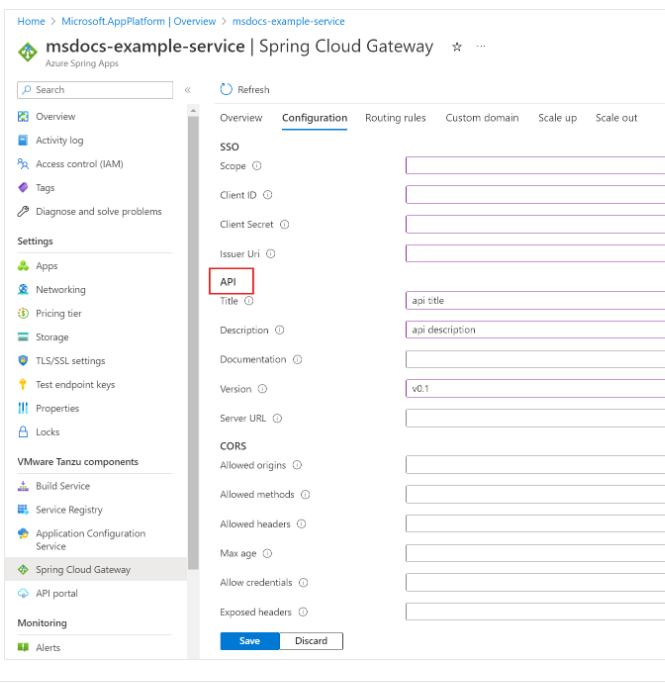Open the Routing rules tab
This screenshot has width=665, height=683.
(x=395, y=118)
